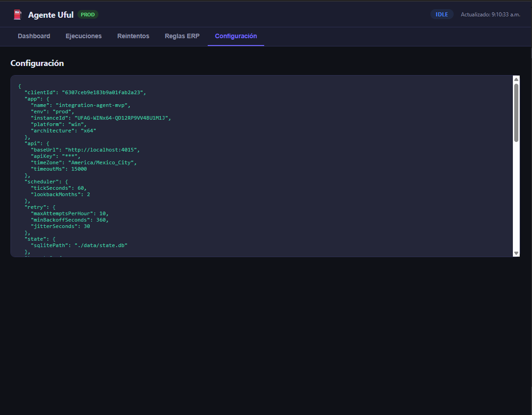Click the baseUrl localhost value

tap(102, 150)
